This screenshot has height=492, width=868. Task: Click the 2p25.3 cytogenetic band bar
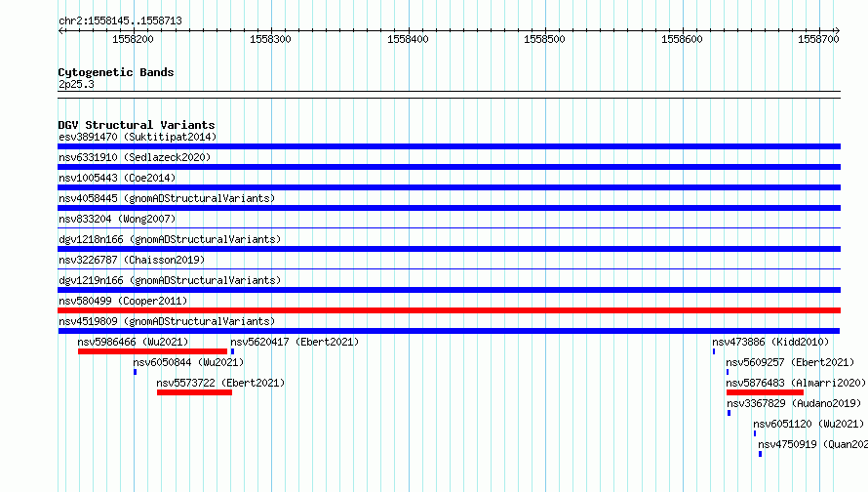pos(449,95)
